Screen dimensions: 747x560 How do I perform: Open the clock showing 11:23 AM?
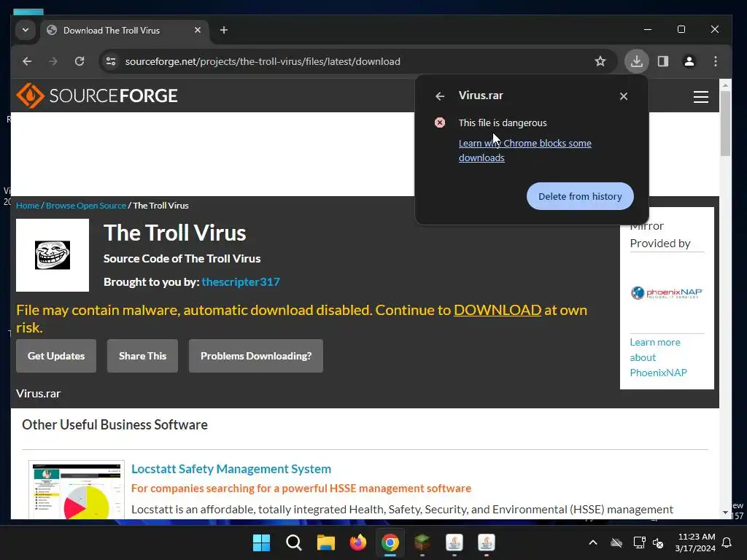coord(695,542)
